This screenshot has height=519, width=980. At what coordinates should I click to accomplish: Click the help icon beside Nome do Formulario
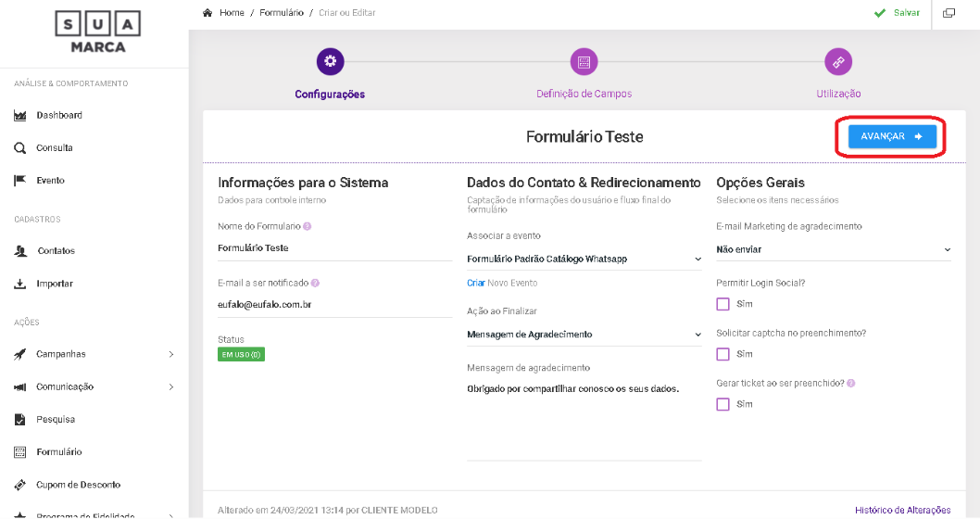pos(307,226)
